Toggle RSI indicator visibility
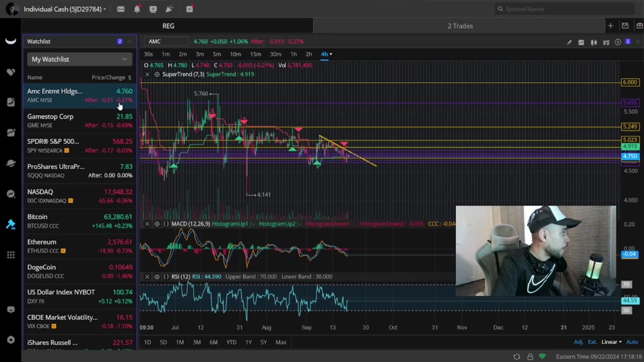Screen dimensions: 644x362 click(x=157, y=277)
